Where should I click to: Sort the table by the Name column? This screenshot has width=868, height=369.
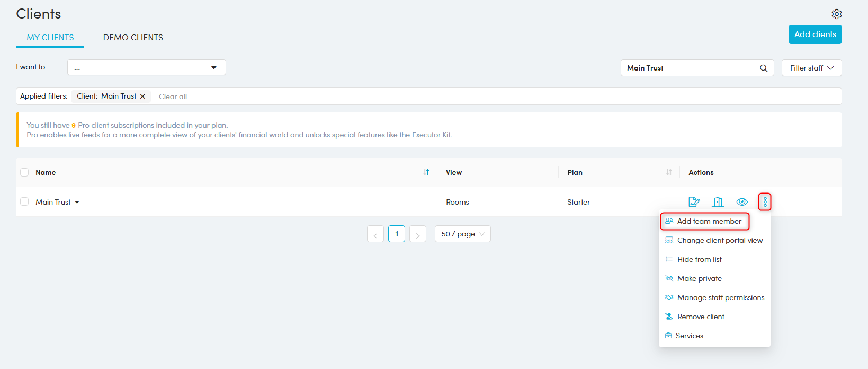click(426, 172)
